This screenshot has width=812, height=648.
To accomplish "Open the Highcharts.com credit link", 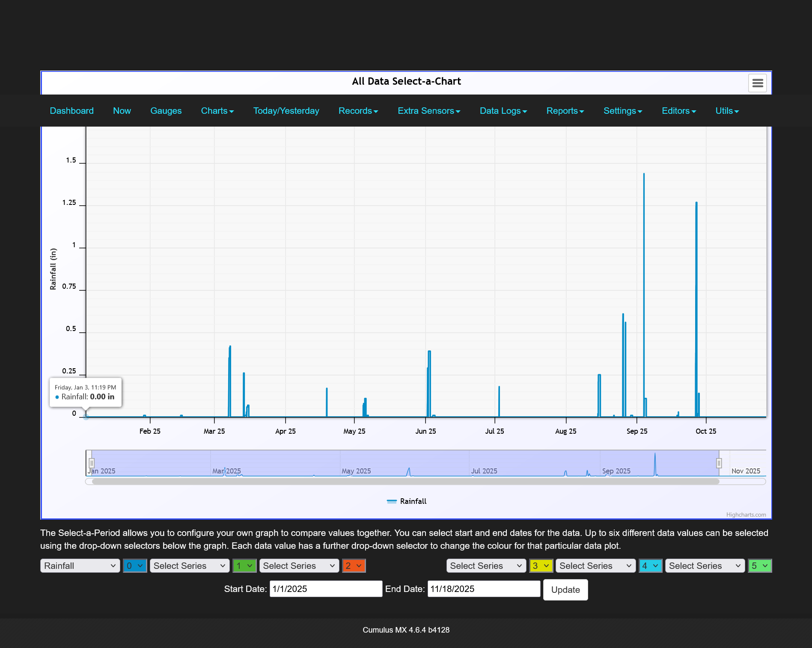I will click(746, 515).
